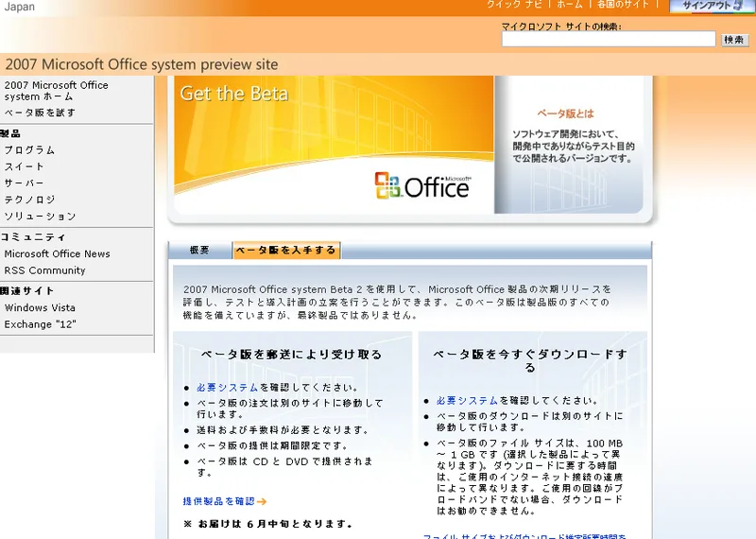756x539 pixels.
Task: Select スイート in the sidebar
Action: point(24,166)
